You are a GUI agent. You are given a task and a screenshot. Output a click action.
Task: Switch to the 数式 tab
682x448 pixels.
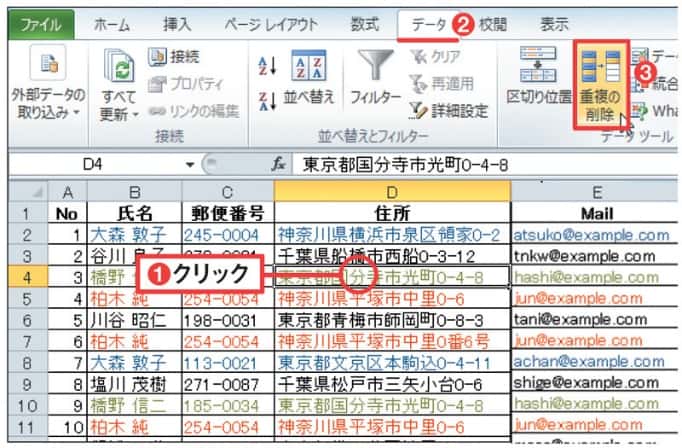pos(364,22)
